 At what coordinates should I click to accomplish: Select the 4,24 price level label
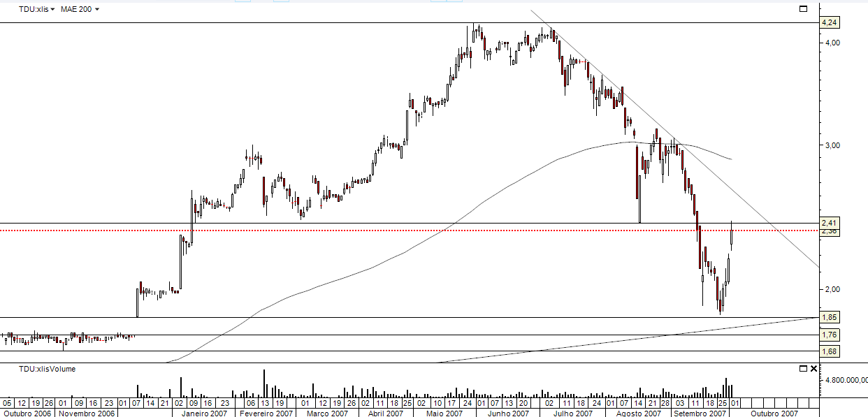point(830,23)
